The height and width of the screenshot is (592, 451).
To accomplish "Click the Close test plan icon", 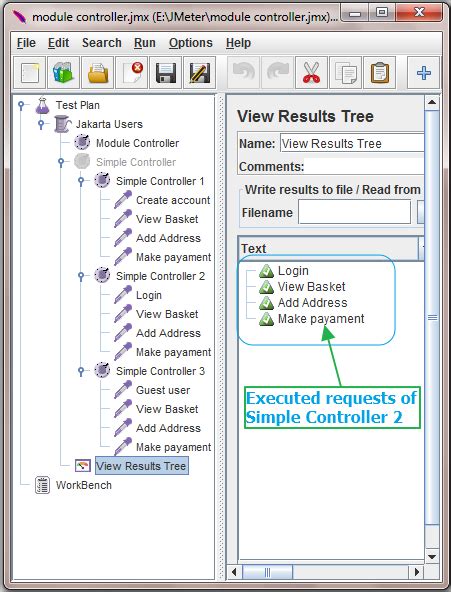I will [131, 73].
